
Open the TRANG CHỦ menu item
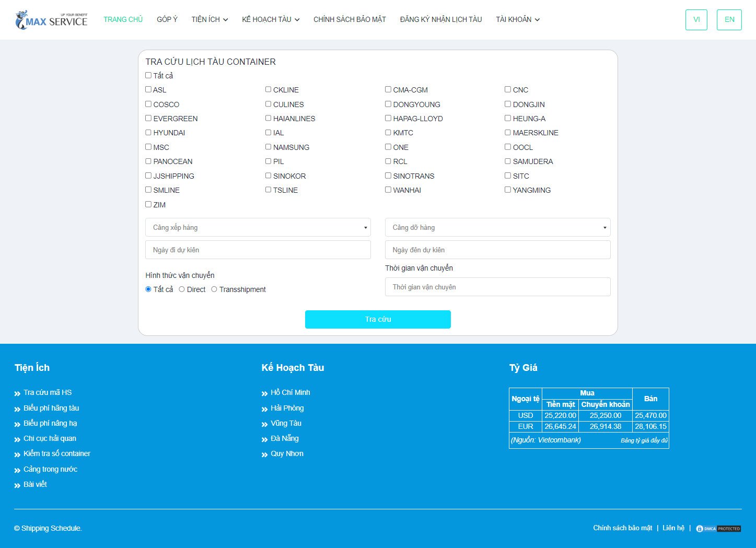click(x=123, y=19)
